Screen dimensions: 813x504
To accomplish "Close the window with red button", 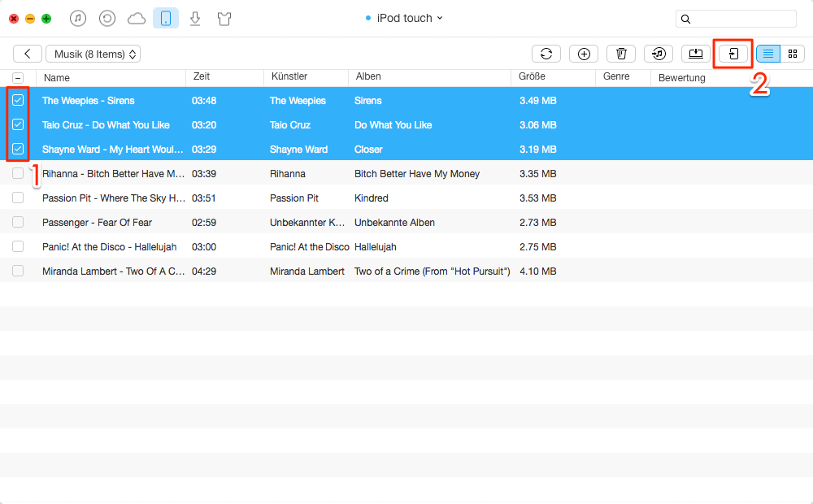I will 14,19.
